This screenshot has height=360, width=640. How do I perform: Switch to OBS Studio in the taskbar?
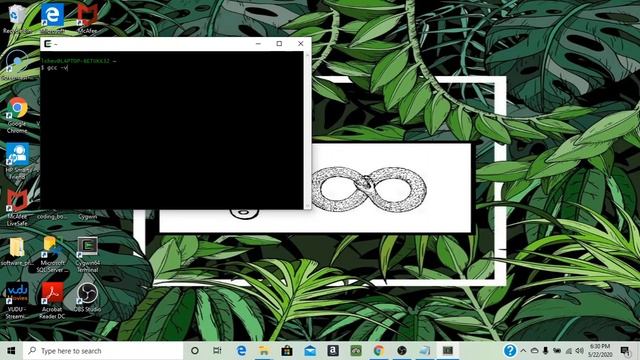pos(402,351)
